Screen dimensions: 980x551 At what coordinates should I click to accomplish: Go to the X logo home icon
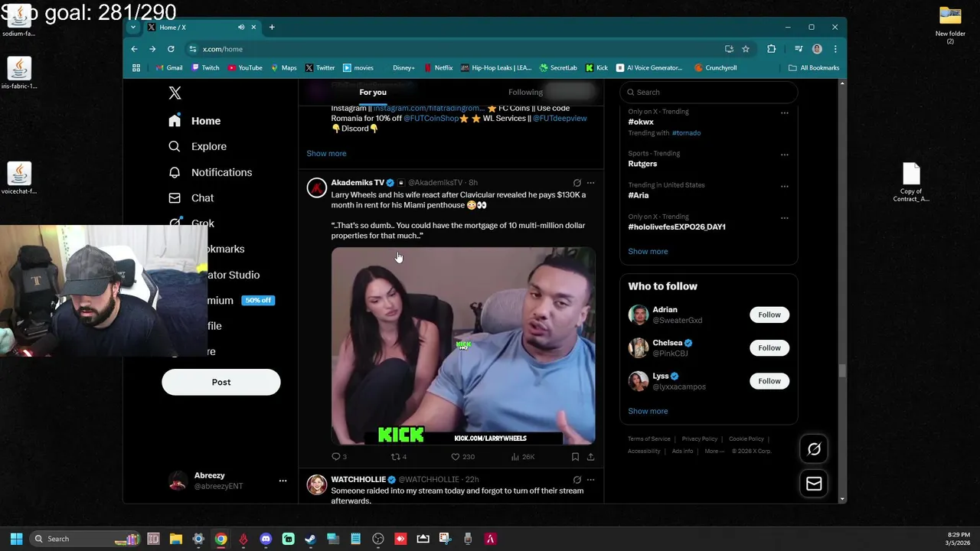coord(175,93)
